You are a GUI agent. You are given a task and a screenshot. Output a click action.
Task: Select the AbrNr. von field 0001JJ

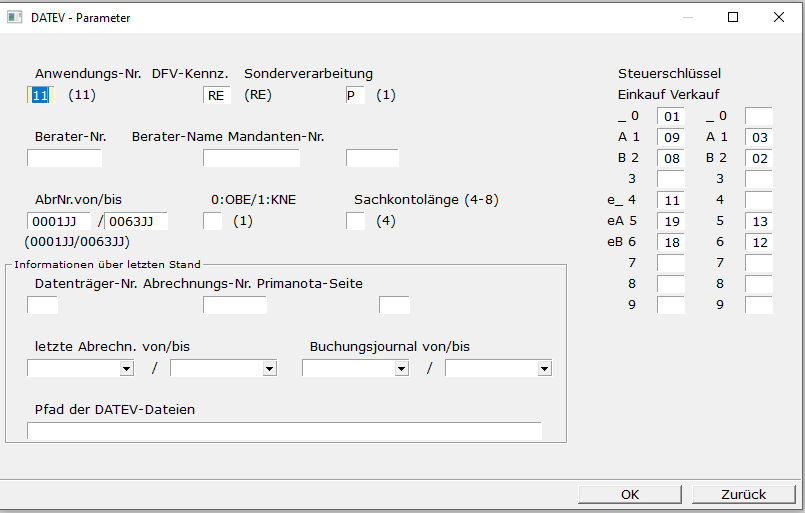tap(59, 221)
